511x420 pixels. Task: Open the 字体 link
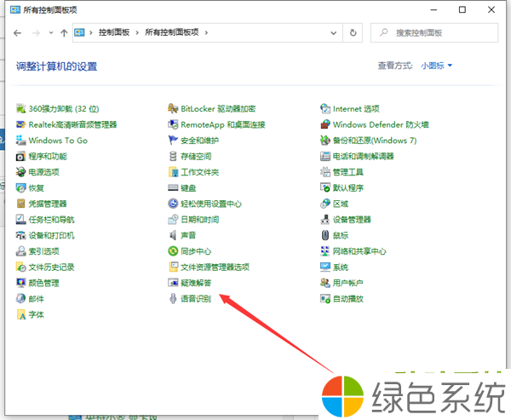click(x=36, y=314)
